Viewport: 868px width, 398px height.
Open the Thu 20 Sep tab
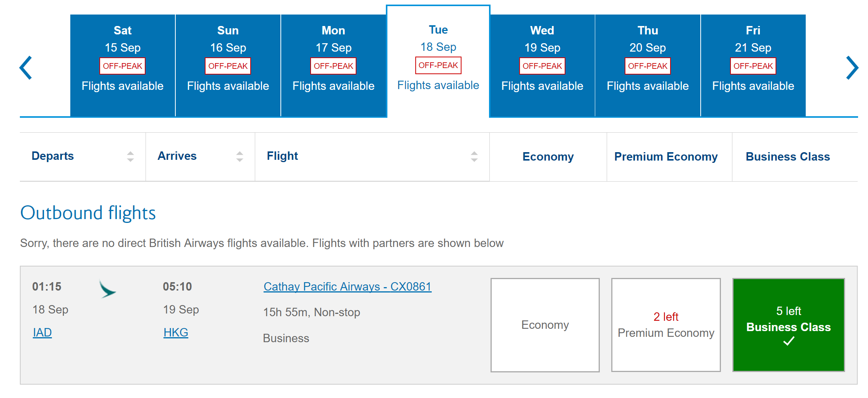648,65
